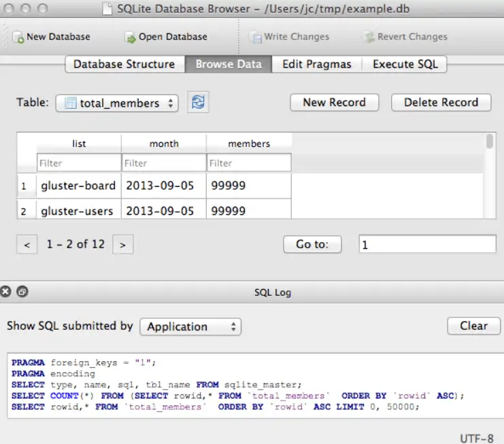
Task: Select the 99999 cell in gluster-board row
Action: tap(249, 186)
